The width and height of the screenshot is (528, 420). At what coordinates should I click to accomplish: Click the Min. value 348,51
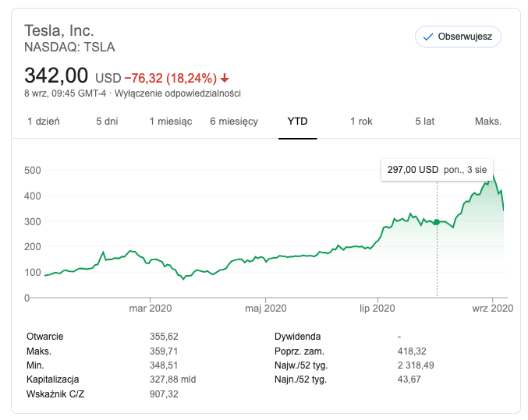click(164, 365)
